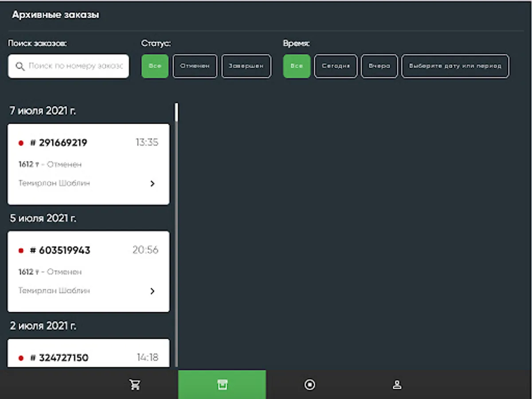Screen dimensions: 532x399
Task: Click the "Архивные заказы" page title
Action: pyautogui.click(x=56, y=15)
